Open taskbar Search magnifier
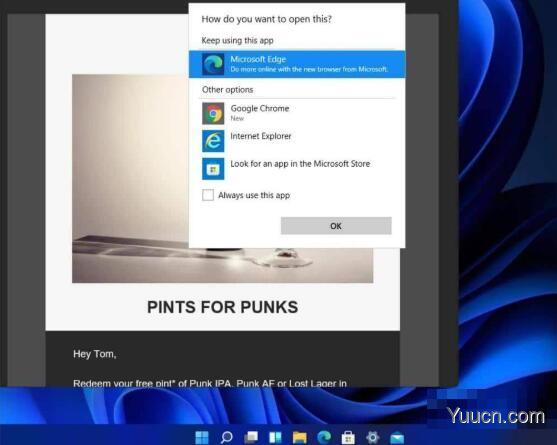The width and height of the screenshot is (557, 445). click(226, 437)
